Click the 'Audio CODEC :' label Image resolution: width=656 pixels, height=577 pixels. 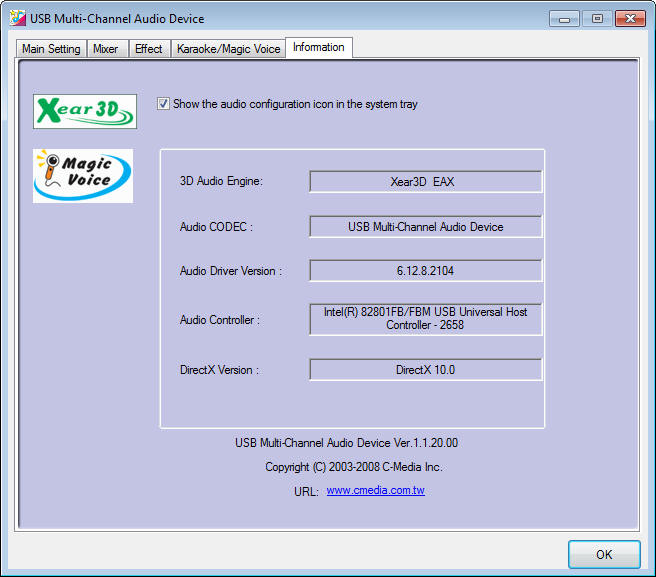point(216,227)
